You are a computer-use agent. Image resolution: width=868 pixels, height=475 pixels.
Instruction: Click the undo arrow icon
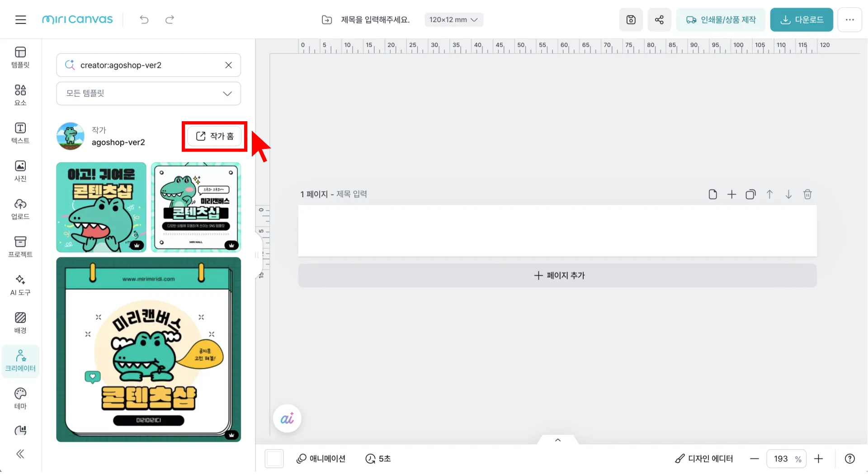tap(144, 19)
